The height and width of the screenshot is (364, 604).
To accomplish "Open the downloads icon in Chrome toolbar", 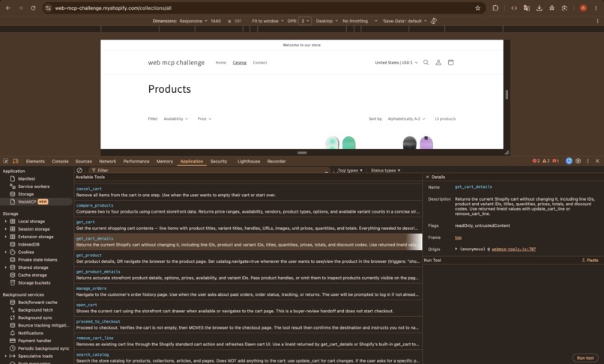I will point(540,7).
